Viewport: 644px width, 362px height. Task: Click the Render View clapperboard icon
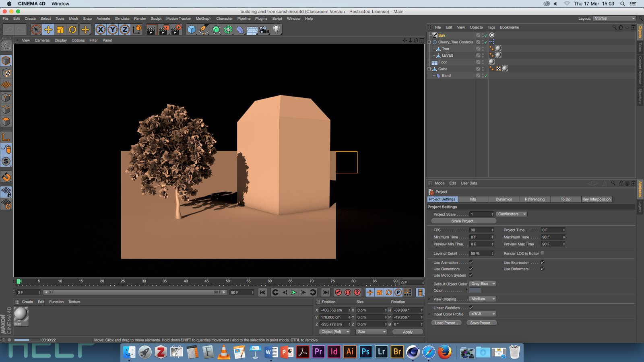(x=151, y=29)
